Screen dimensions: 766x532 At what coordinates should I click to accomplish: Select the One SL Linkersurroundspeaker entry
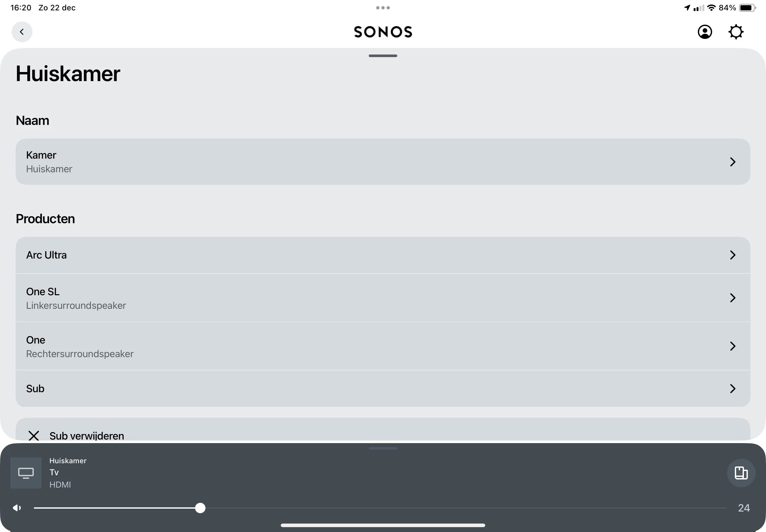point(76,298)
